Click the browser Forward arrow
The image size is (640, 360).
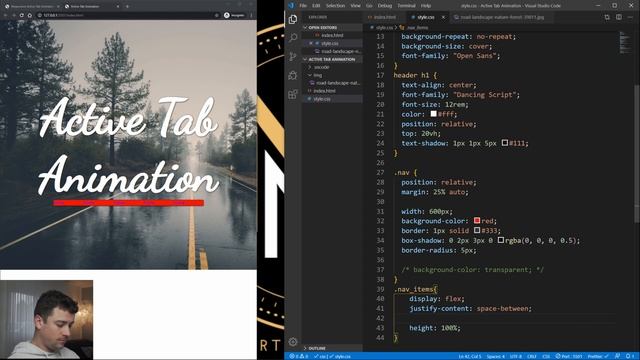(x=13, y=15)
